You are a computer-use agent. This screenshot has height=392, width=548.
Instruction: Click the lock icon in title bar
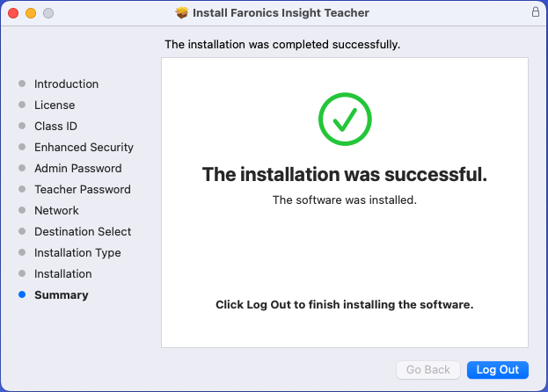click(x=536, y=12)
